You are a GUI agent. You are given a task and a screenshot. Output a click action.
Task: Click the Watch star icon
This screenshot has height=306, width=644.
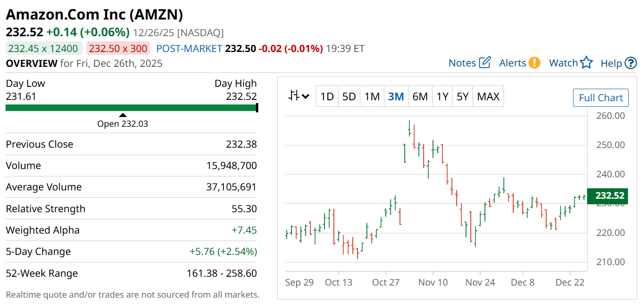coord(587,63)
